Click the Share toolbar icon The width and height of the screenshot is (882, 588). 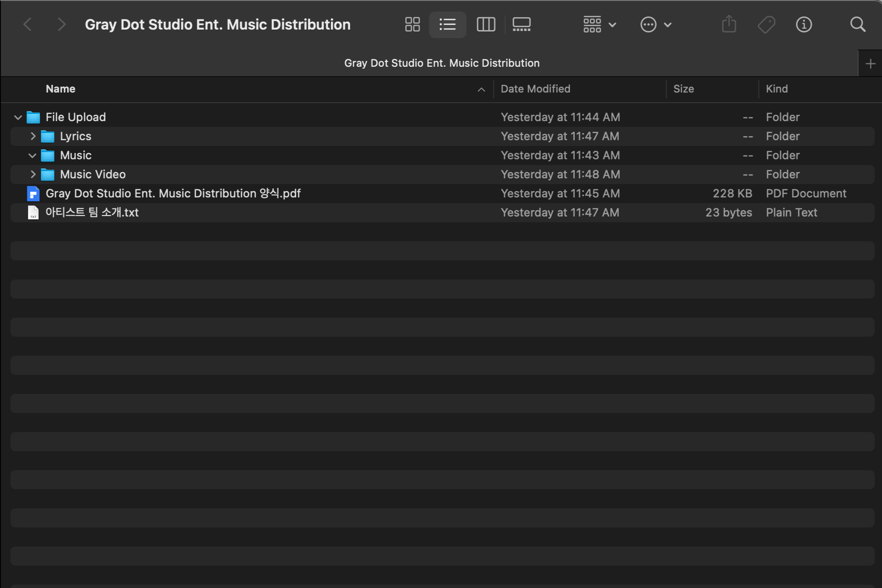[x=729, y=24]
